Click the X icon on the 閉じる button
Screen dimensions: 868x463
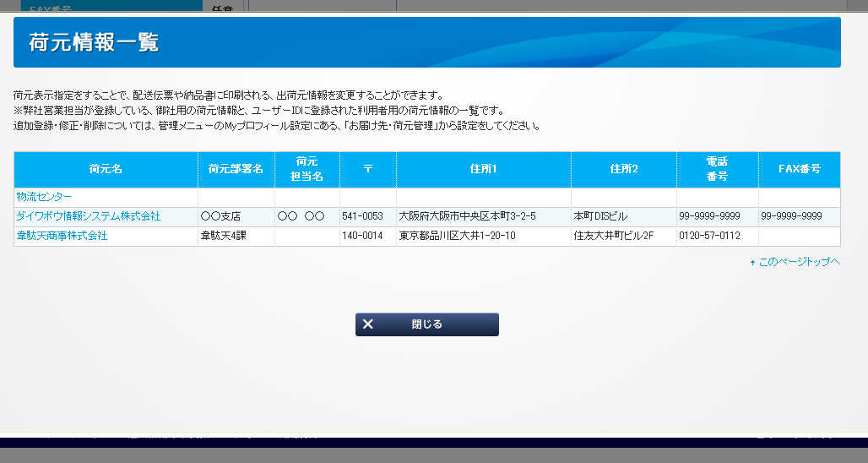(x=368, y=324)
